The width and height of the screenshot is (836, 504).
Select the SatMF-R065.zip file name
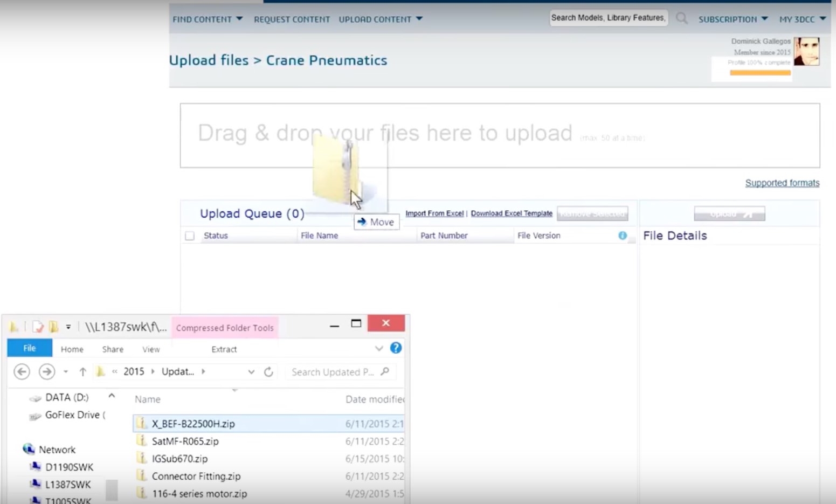click(185, 441)
